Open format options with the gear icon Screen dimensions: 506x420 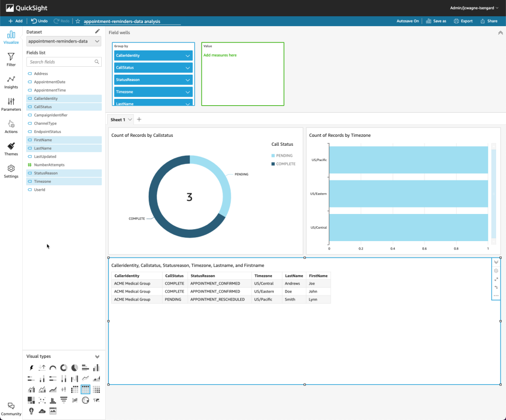(496, 271)
